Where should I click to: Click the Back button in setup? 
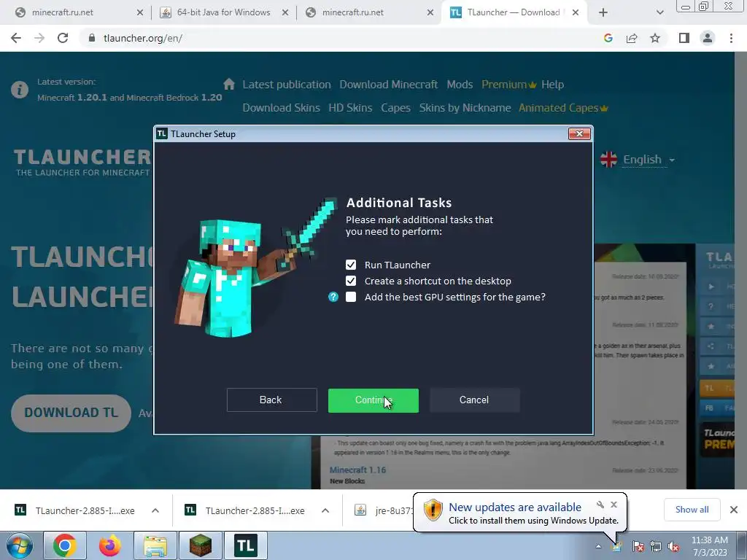click(271, 400)
